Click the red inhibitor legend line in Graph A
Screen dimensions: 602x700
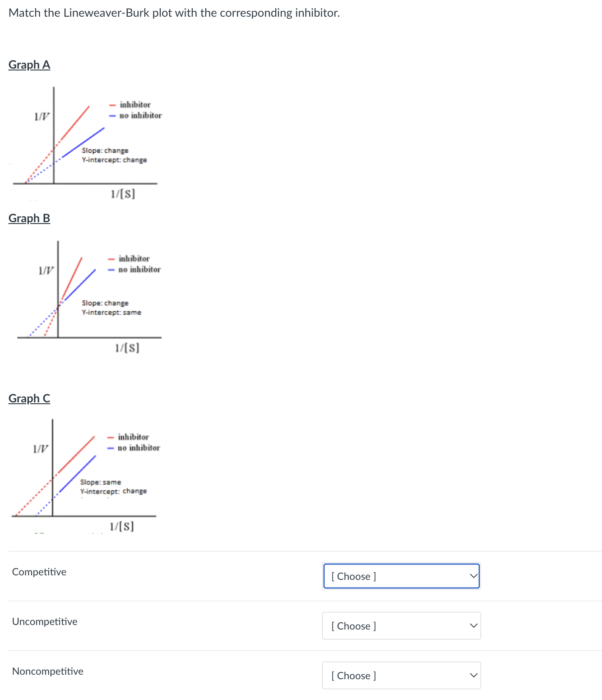112,104
